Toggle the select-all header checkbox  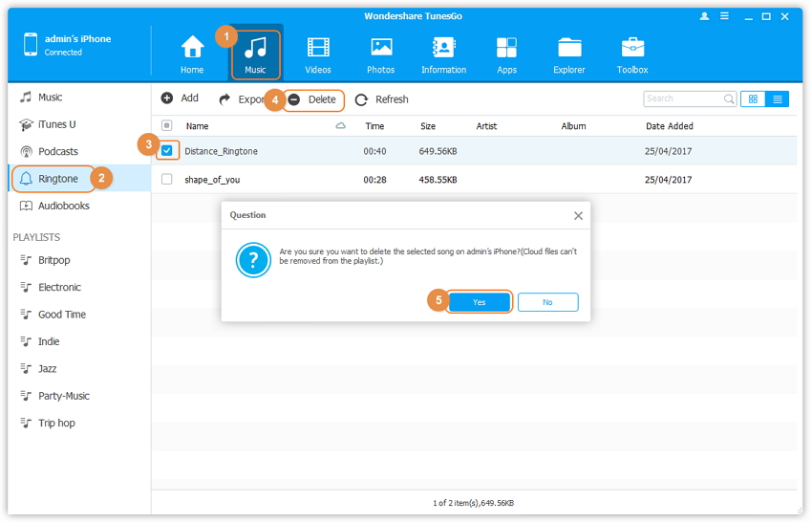(167, 126)
